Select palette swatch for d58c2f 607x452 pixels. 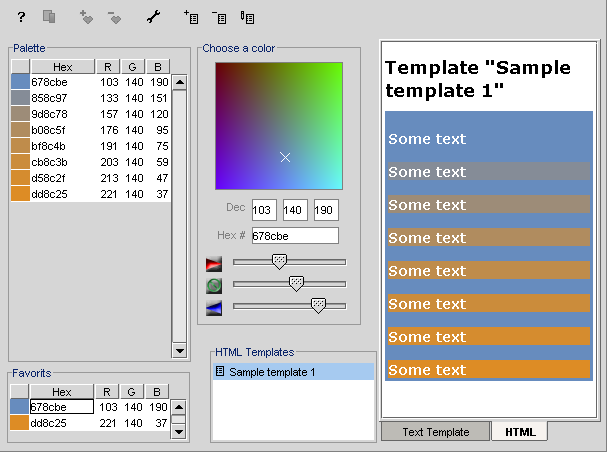tap(21, 178)
